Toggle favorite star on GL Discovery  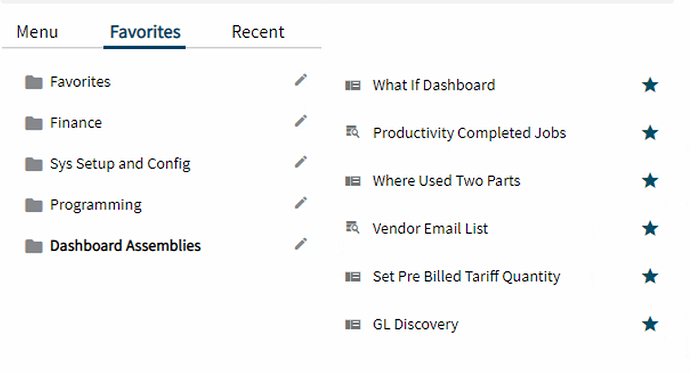(x=650, y=324)
